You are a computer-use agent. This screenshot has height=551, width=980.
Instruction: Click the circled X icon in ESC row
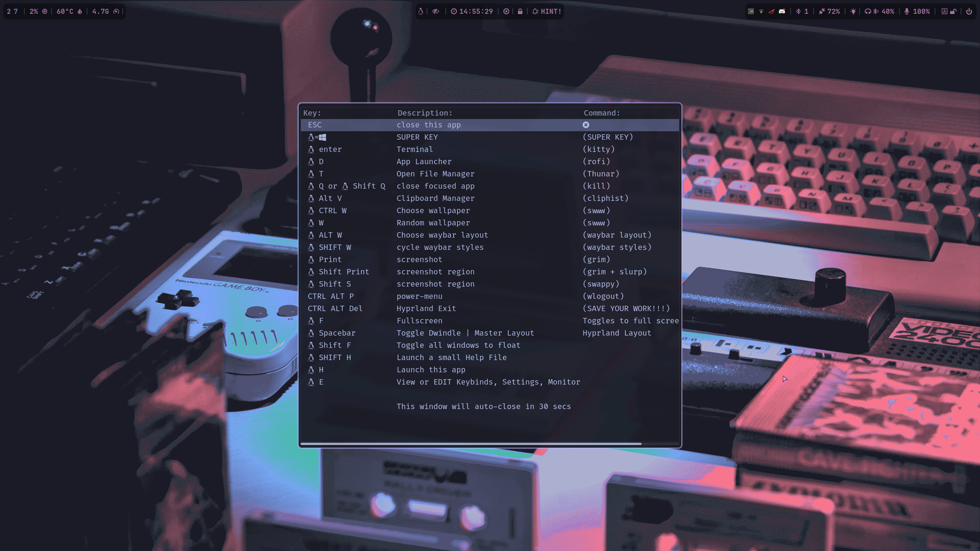click(586, 125)
